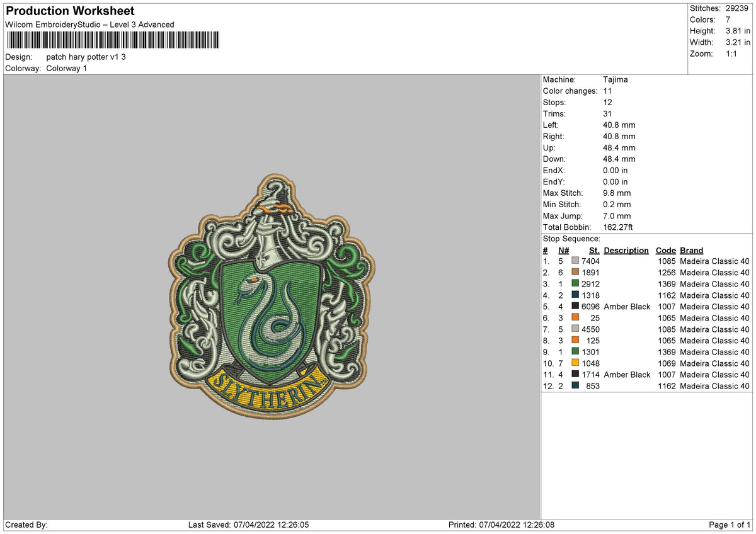Click the Code column header

[x=666, y=250]
